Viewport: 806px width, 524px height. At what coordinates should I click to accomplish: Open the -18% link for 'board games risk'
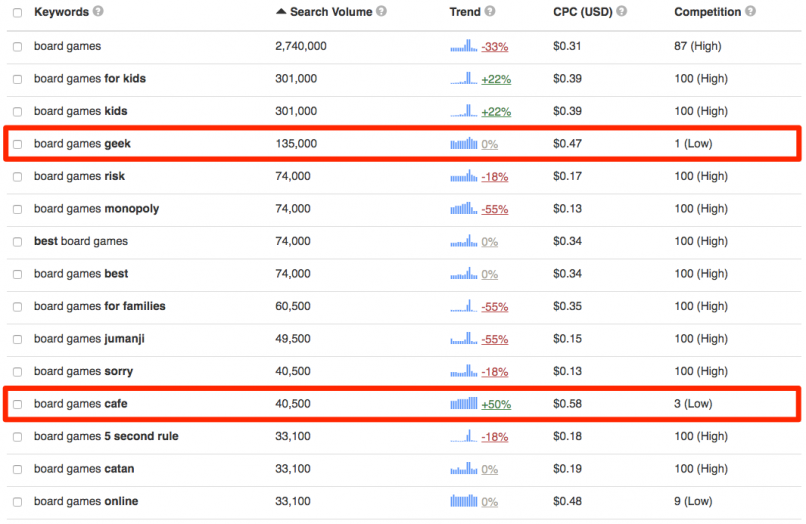[x=494, y=177]
